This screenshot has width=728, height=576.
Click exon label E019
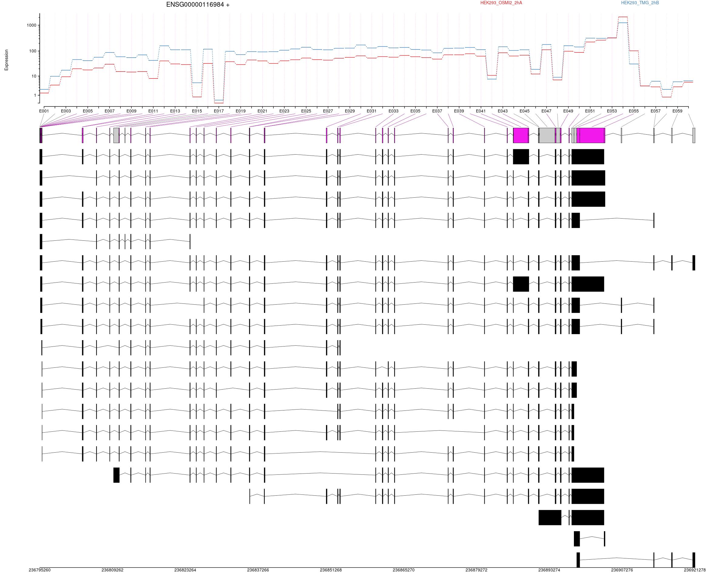241,111
